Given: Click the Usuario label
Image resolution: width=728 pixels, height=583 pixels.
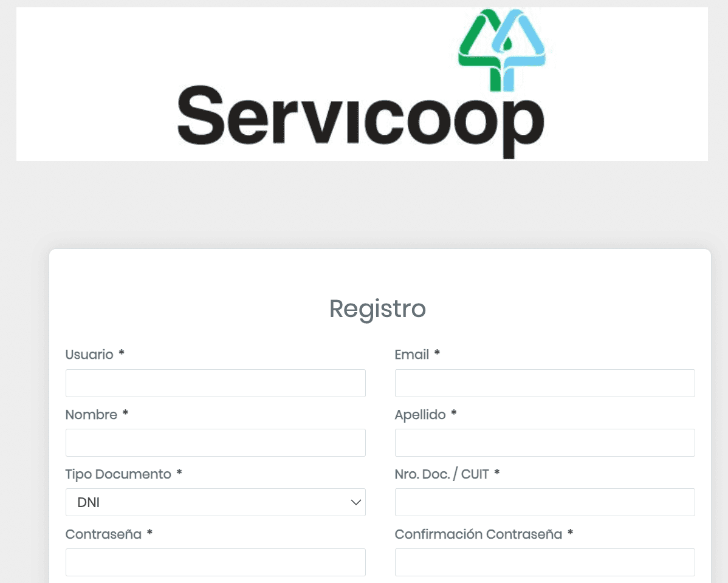Looking at the screenshot, I should click(x=89, y=354).
